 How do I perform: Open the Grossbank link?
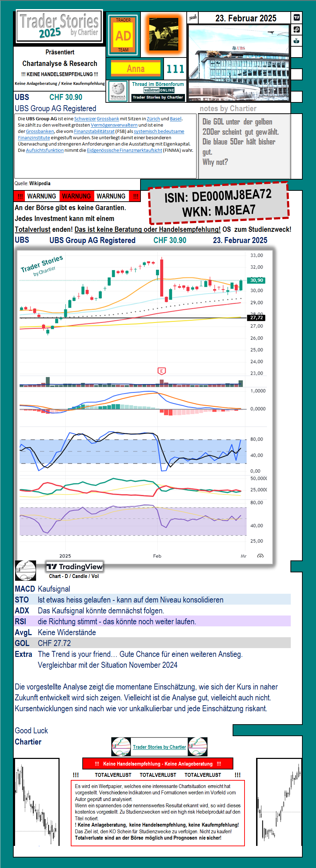pos(108,119)
